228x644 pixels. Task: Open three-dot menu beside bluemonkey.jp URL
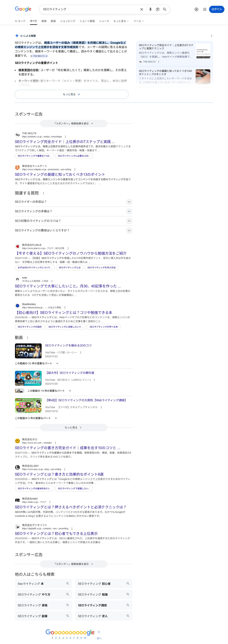point(65,308)
